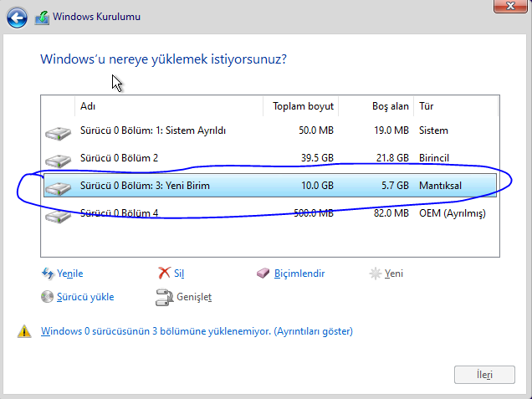Click the Sürücü yükle disc icon

[x=47, y=297]
